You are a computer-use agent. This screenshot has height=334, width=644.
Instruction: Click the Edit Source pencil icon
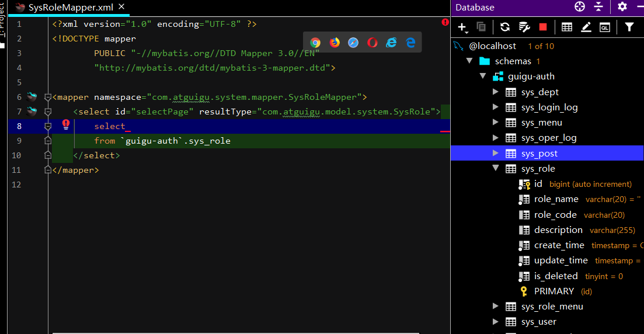click(586, 27)
